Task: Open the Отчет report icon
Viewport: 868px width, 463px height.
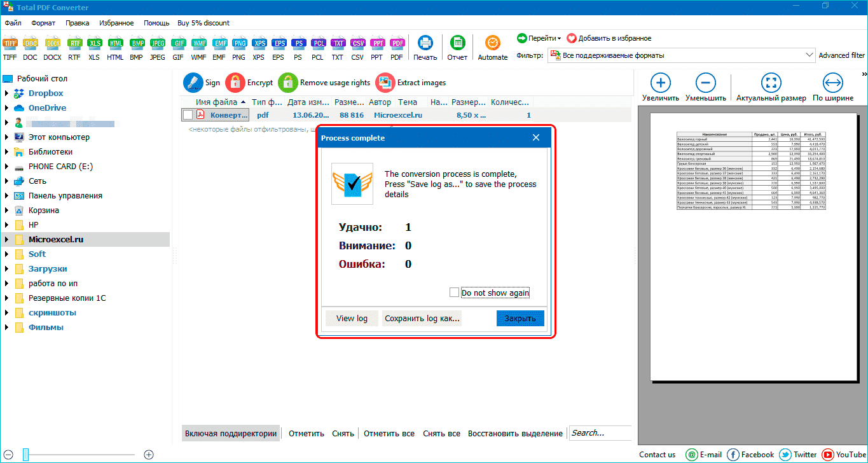Action: pyautogui.click(x=457, y=43)
